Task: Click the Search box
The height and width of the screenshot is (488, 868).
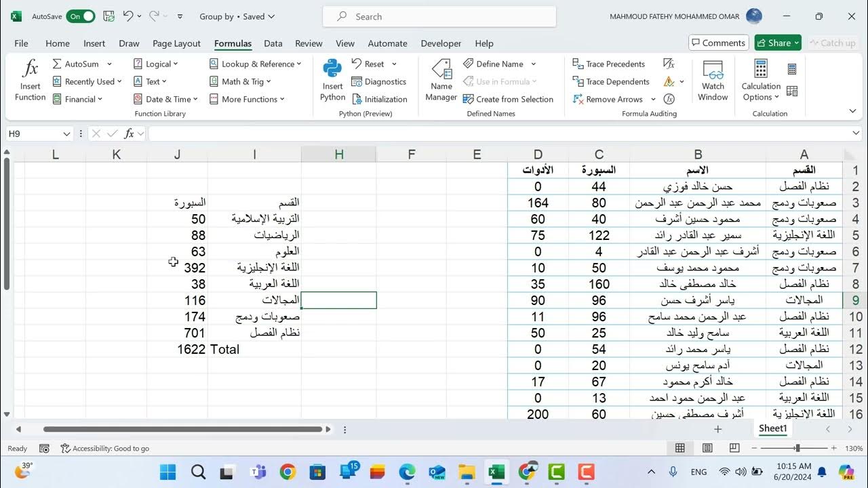Action: click(x=439, y=16)
